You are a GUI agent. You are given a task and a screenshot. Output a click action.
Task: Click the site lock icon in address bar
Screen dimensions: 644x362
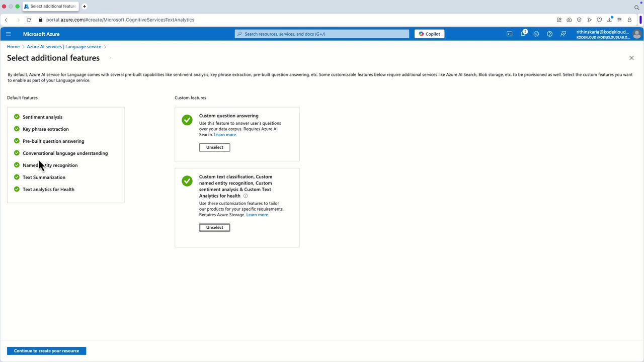click(40, 20)
